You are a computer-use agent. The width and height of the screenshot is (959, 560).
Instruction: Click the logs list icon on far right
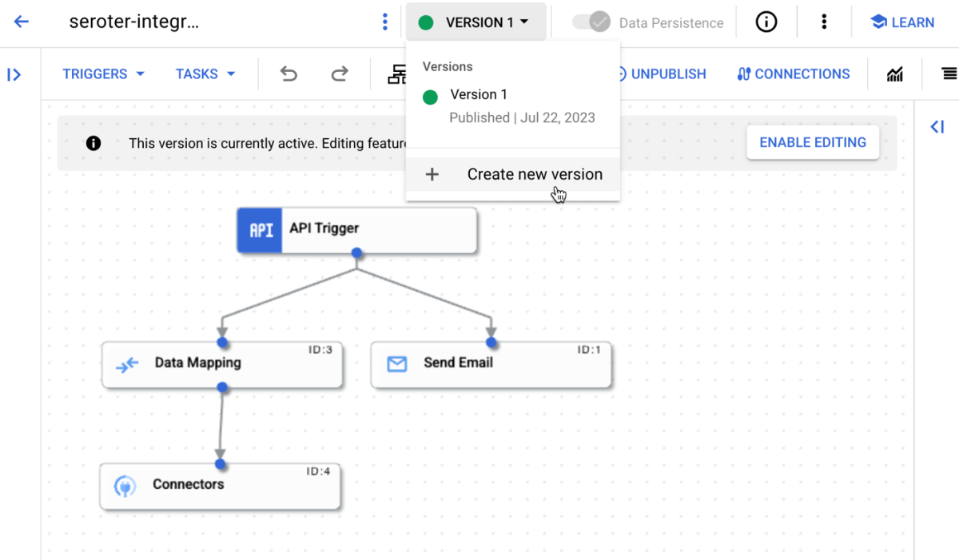[x=951, y=73]
